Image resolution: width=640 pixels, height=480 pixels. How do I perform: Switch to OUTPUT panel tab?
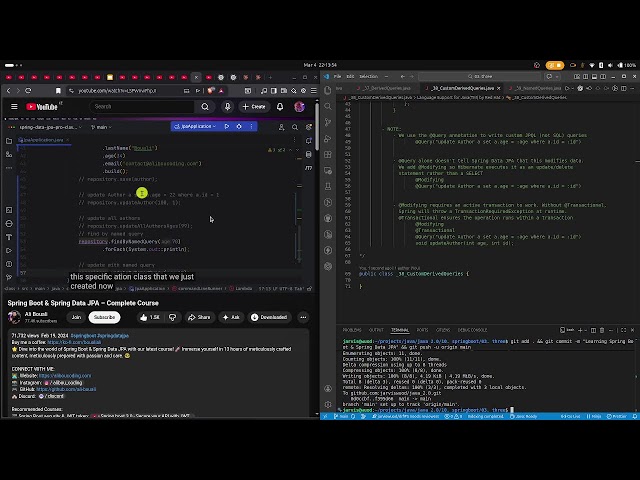pos(376,330)
